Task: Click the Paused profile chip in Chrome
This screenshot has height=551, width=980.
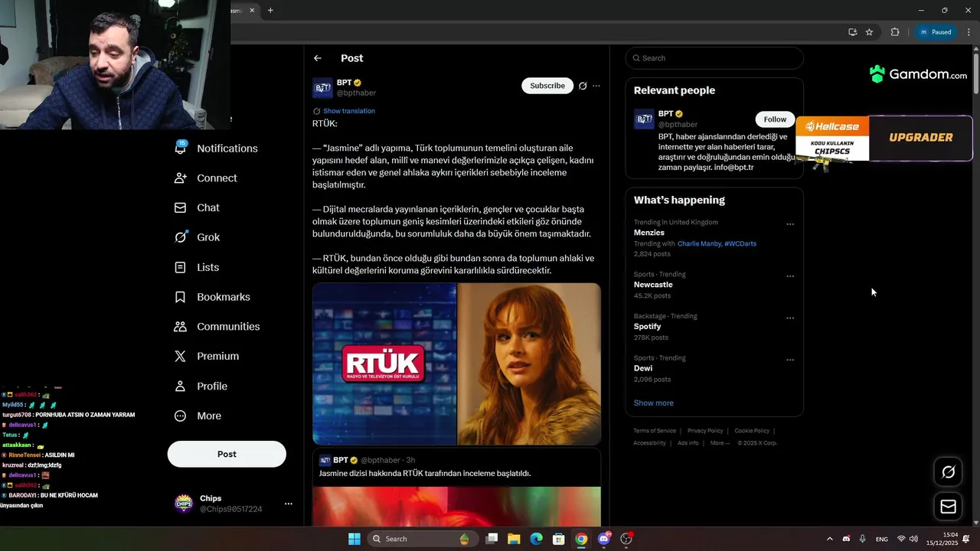Action: click(x=936, y=32)
